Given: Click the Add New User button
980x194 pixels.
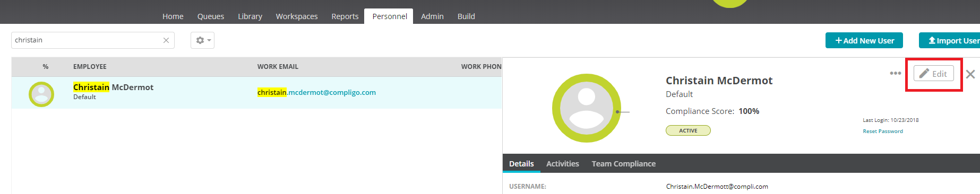Looking at the screenshot, I should tap(865, 40).
